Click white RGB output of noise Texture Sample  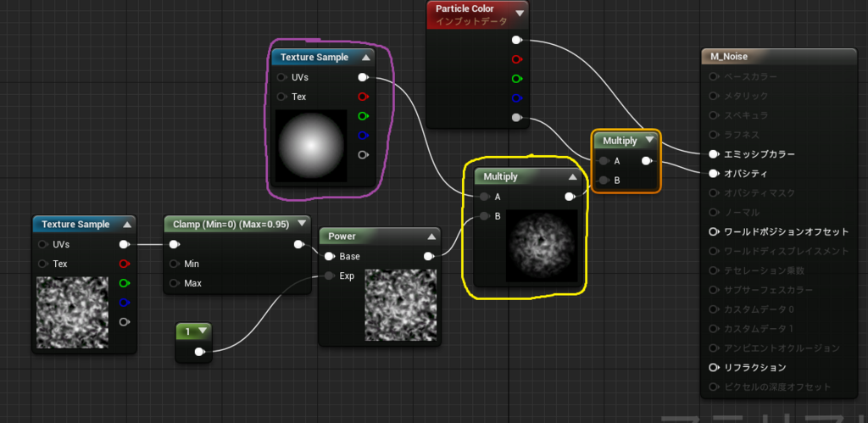(x=124, y=244)
